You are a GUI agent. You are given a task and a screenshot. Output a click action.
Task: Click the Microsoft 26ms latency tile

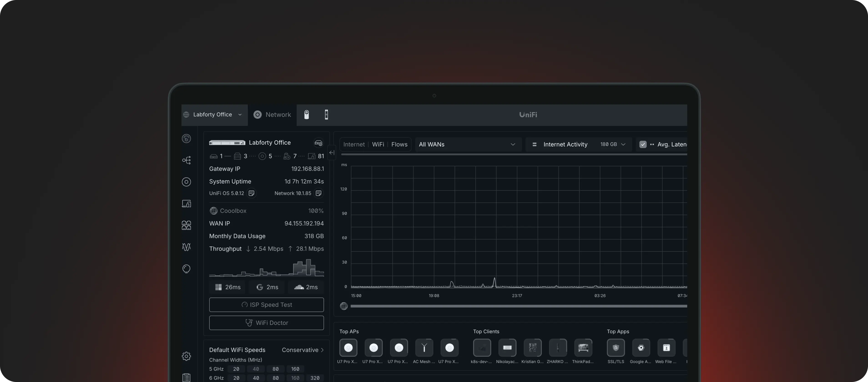(x=227, y=287)
